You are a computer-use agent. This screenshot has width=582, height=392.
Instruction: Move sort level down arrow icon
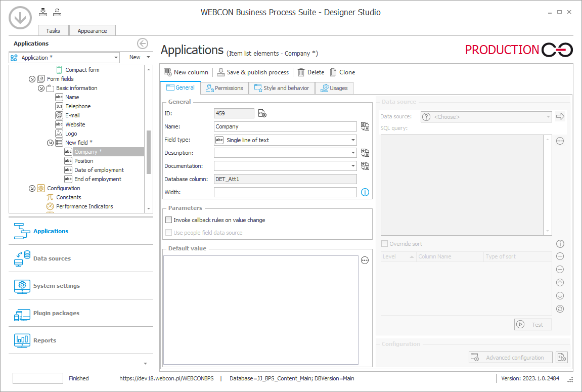pos(560,296)
